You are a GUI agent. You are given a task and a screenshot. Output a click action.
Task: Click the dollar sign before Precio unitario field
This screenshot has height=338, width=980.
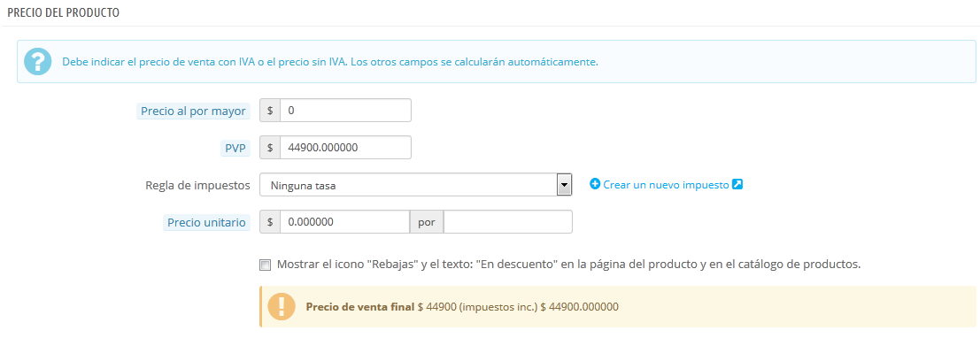click(x=270, y=222)
